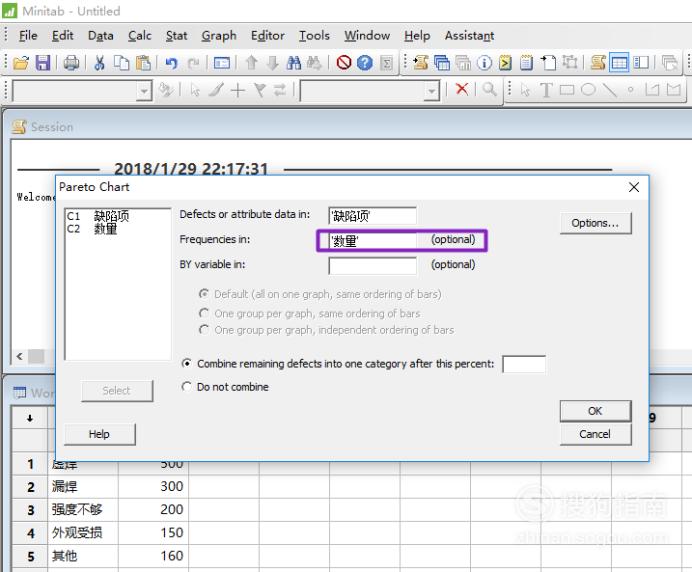Click Cancel in Pareto Chart dialog
Image resolution: width=692 pixels, height=572 pixels.
595,434
